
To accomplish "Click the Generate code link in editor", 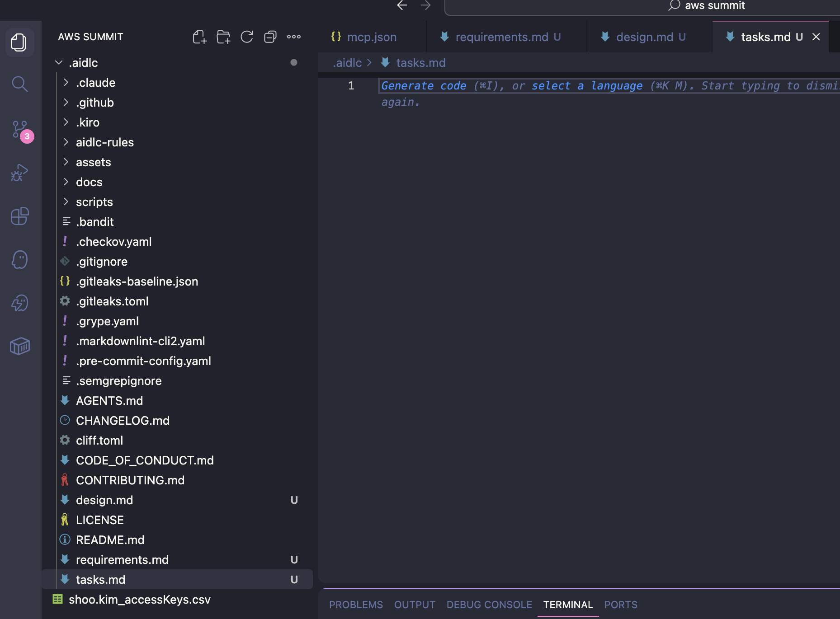I will (424, 86).
